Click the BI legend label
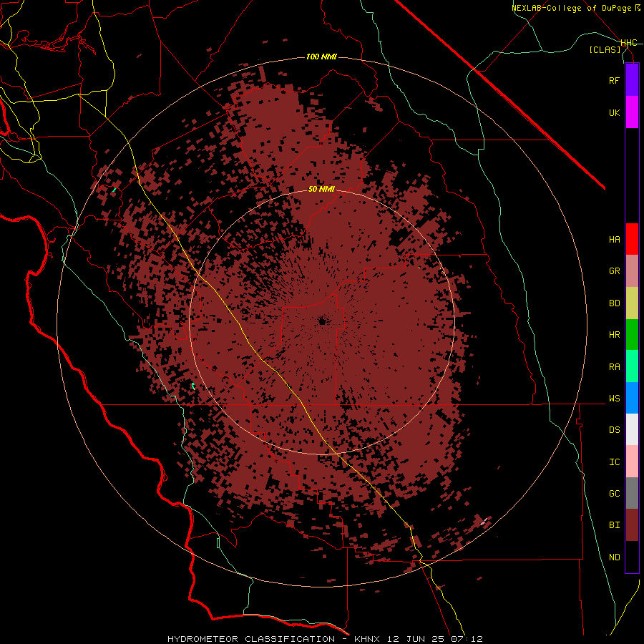 click(614, 525)
